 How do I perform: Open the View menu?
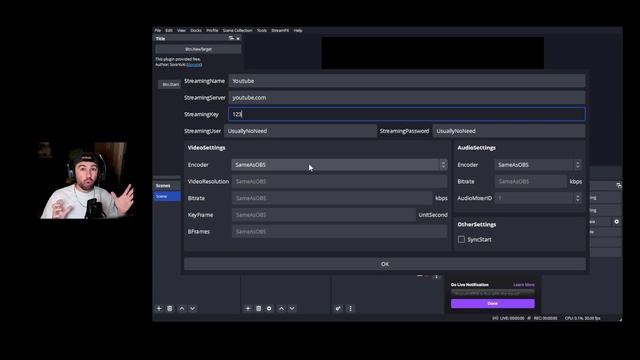coord(181,30)
